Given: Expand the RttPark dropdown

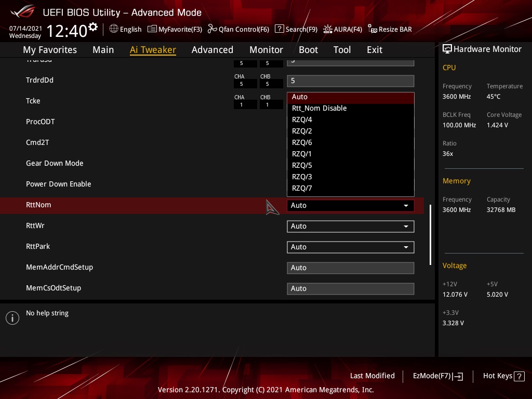Looking at the screenshot, I should 351,247.
